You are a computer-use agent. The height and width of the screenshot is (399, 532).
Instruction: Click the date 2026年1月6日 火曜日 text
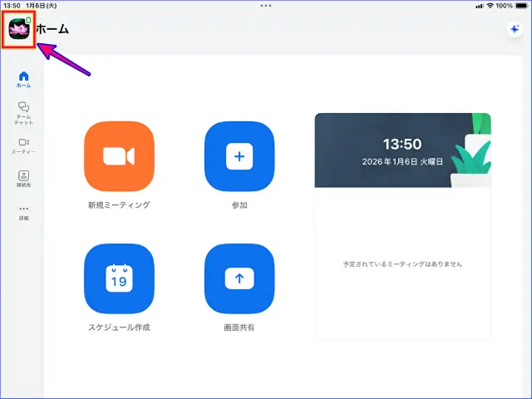(x=402, y=161)
